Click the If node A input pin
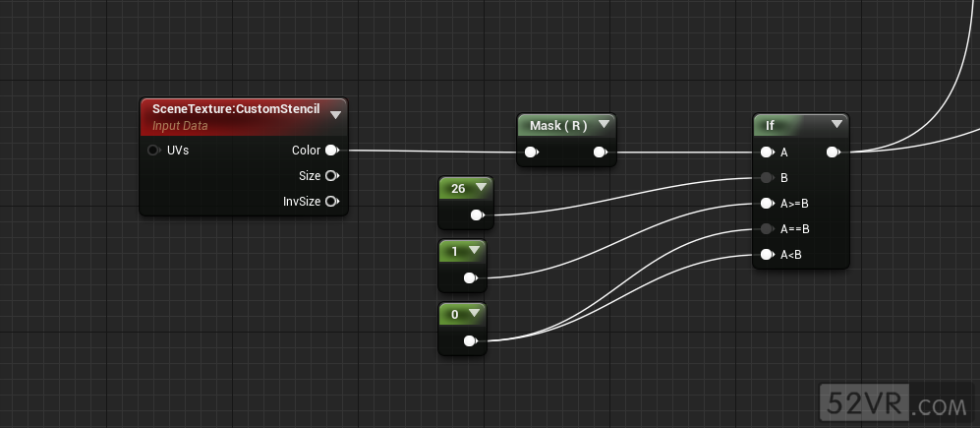 tap(767, 152)
